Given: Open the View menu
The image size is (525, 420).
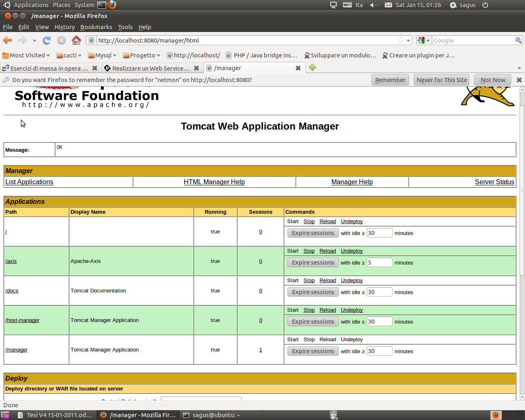Looking at the screenshot, I should click(x=42, y=27).
